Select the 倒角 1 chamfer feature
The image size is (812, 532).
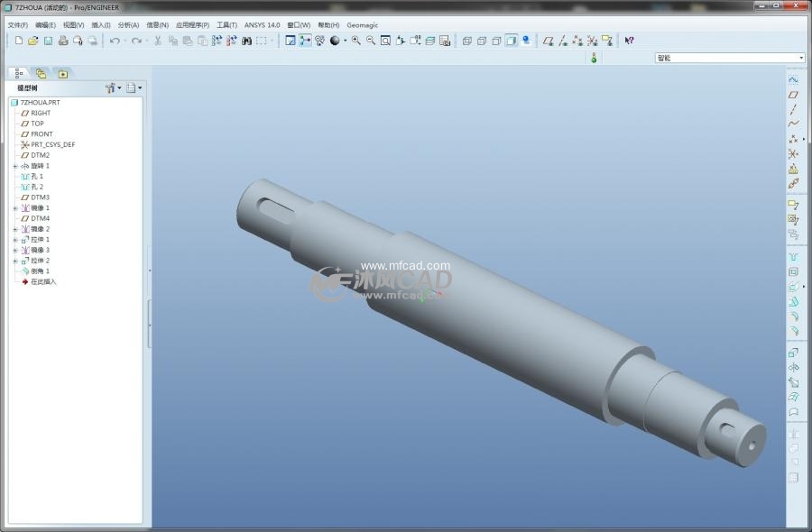36,271
